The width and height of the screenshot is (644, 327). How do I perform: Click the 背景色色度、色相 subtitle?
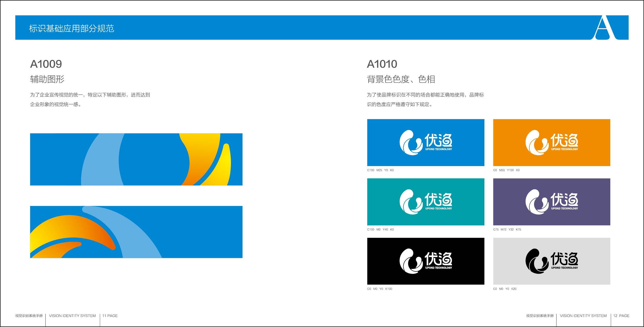tap(401, 79)
